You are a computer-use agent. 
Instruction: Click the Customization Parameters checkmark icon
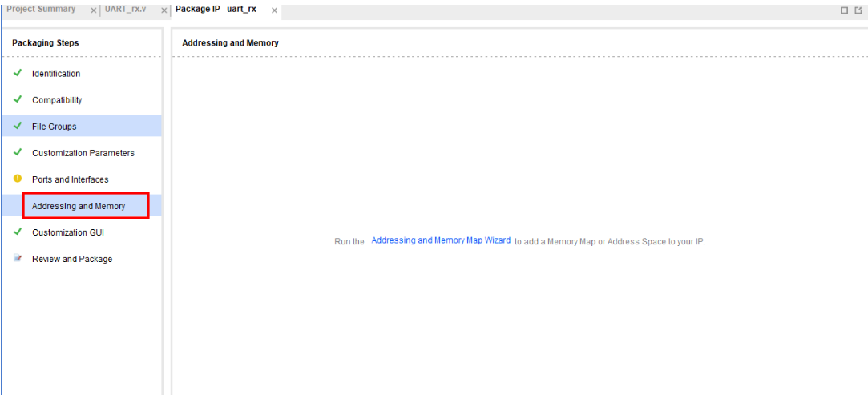pos(17,152)
